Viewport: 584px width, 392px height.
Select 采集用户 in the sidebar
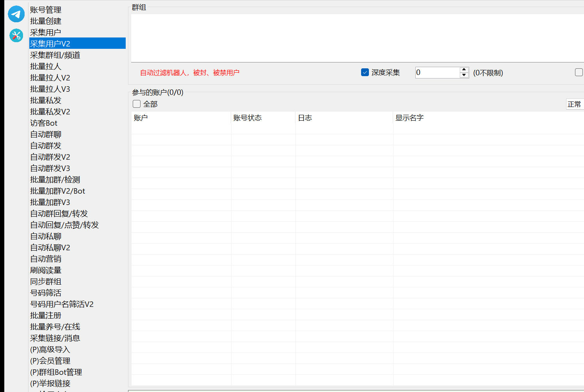click(x=77, y=32)
